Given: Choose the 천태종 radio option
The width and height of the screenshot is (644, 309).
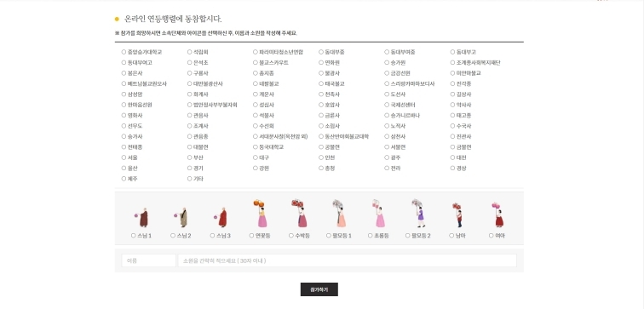Looking at the screenshot, I should (x=124, y=147).
